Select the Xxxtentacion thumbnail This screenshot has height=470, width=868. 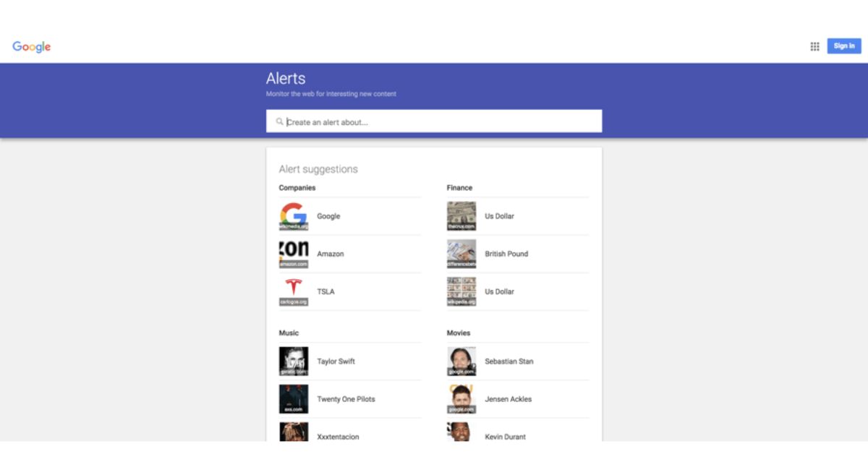294,432
